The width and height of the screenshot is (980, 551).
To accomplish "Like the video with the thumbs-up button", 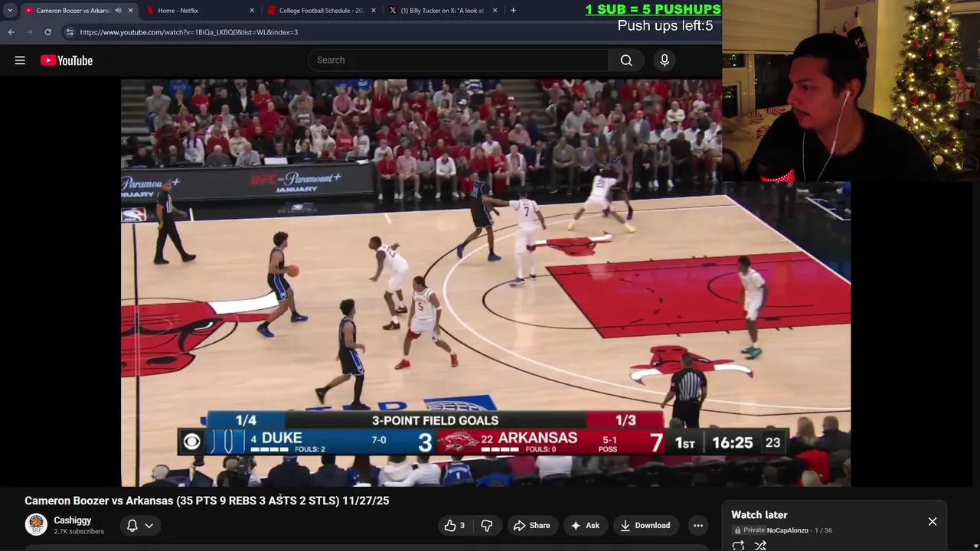I will (454, 525).
